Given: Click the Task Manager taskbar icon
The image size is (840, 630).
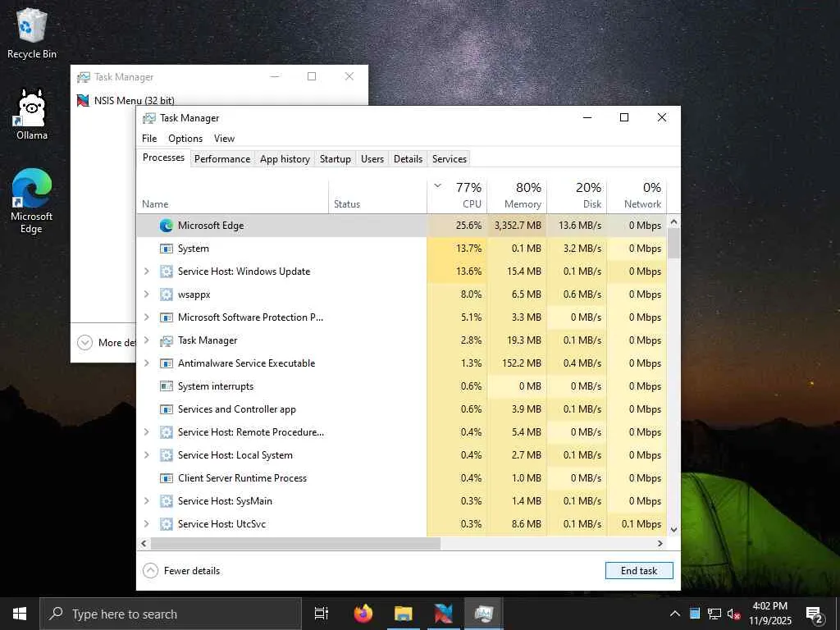Looking at the screenshot, I should click(483, 614).
